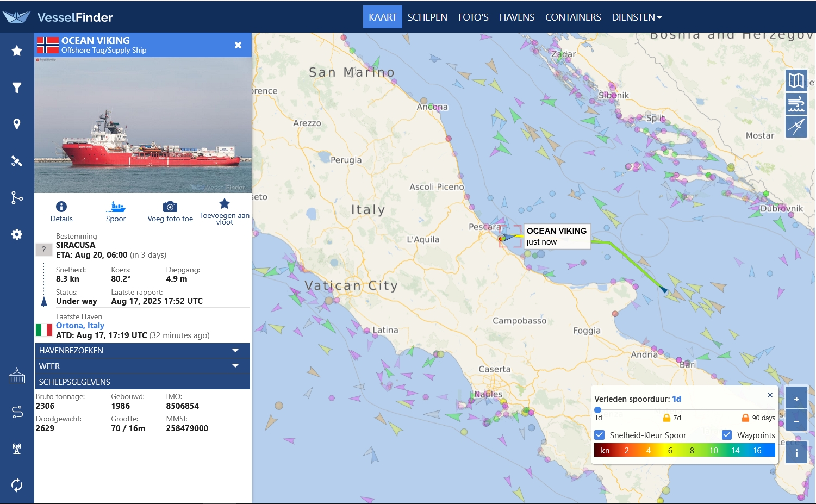The height and width of the screenshot is (504, 816).
Task: Open the map info button
Action: (x=796, y=452)
